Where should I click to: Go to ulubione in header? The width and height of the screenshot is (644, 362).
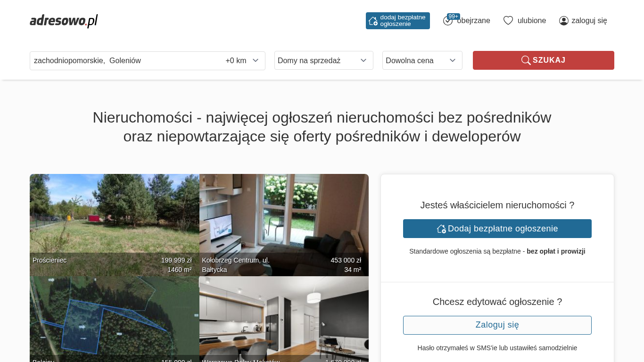(531, 21)
